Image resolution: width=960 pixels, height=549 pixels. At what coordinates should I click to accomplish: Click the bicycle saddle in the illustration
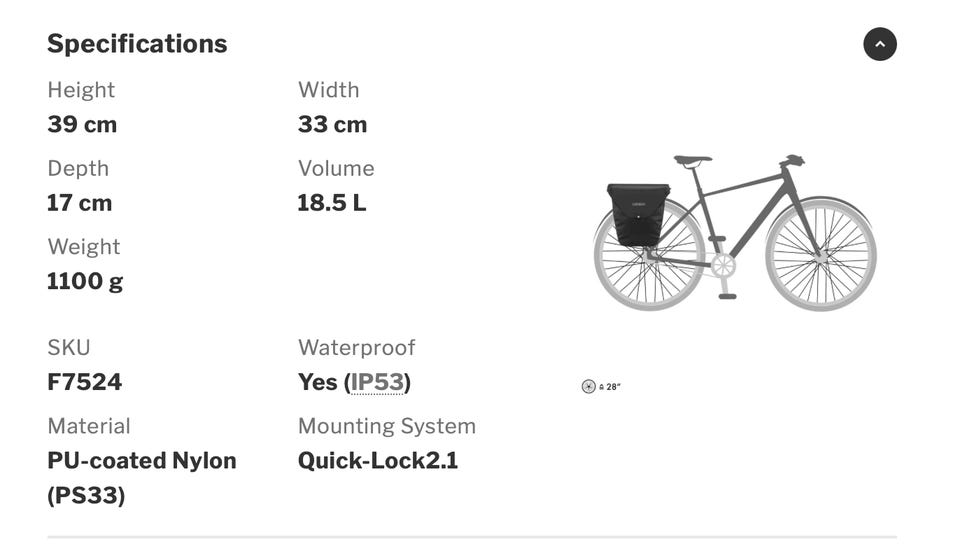pos(692,159)
